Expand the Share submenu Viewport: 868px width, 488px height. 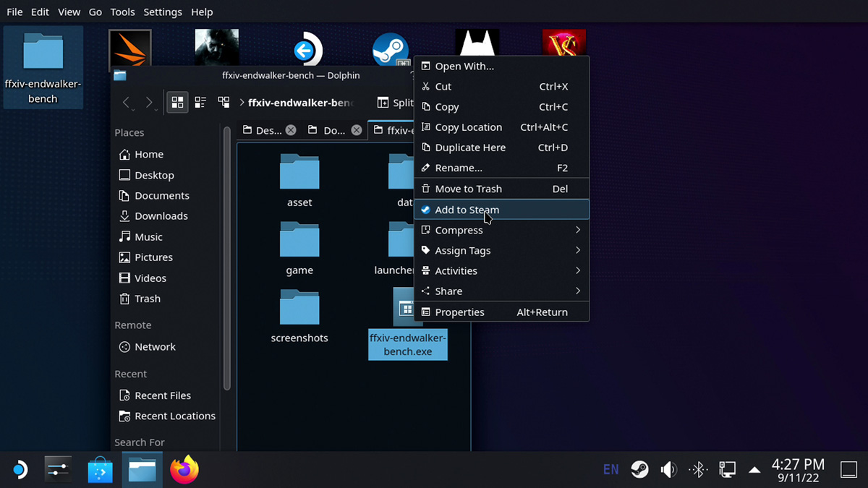tap(502, 291)
